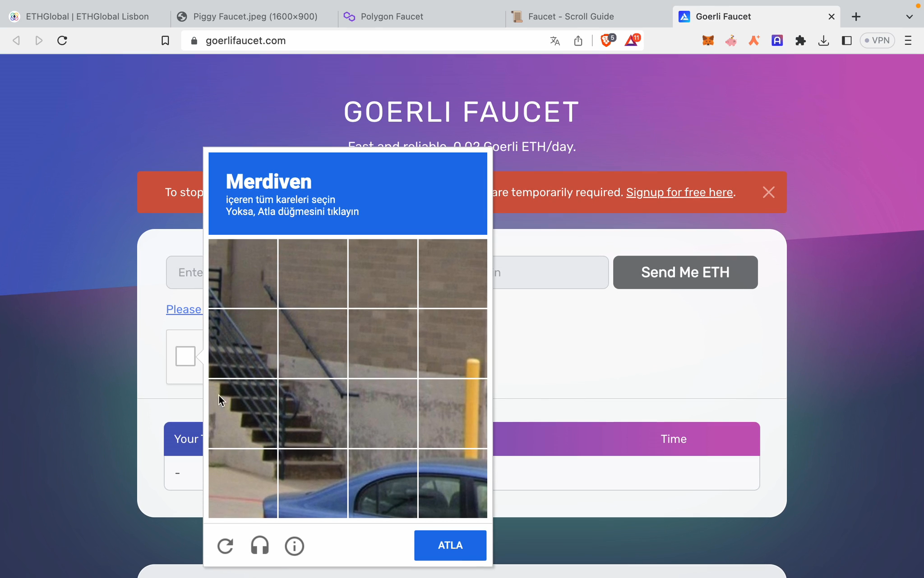Switch to the Polygon Faucet tab
The image size is (924, 578).
(422, 17)
